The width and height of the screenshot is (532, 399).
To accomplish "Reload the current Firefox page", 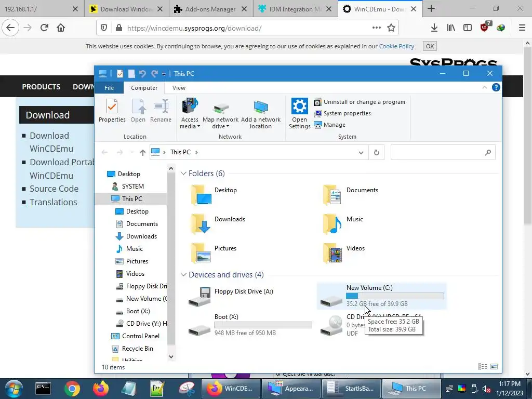I will [x=44, y=28].
